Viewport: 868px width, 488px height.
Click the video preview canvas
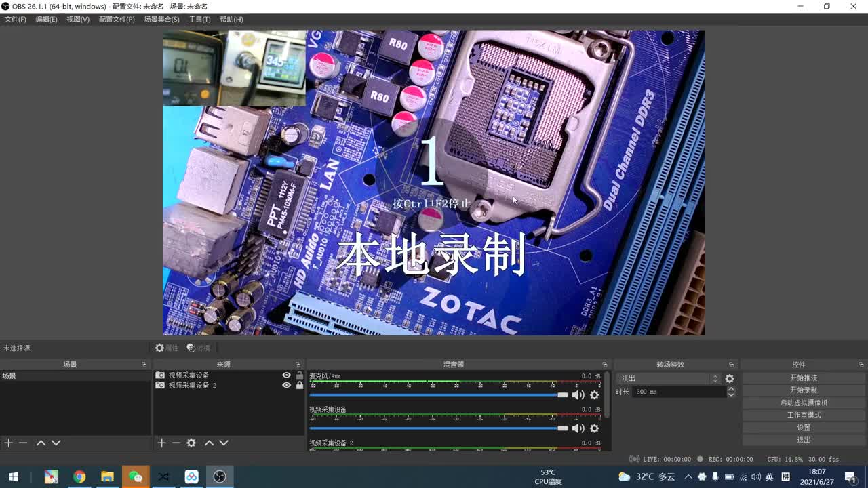click(434, 182)
